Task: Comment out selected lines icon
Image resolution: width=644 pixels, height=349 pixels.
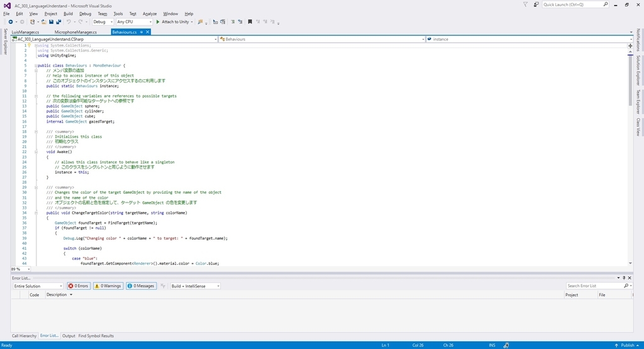Action: click(x=233, y=22)
